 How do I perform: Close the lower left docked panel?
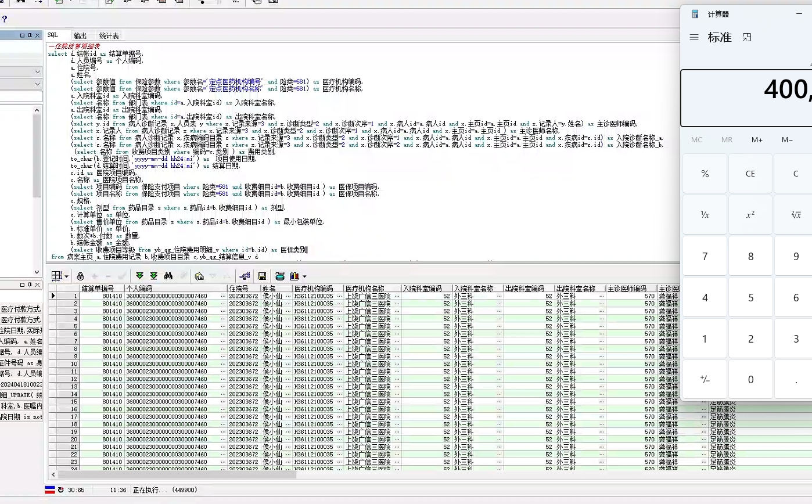pos(38,285)
